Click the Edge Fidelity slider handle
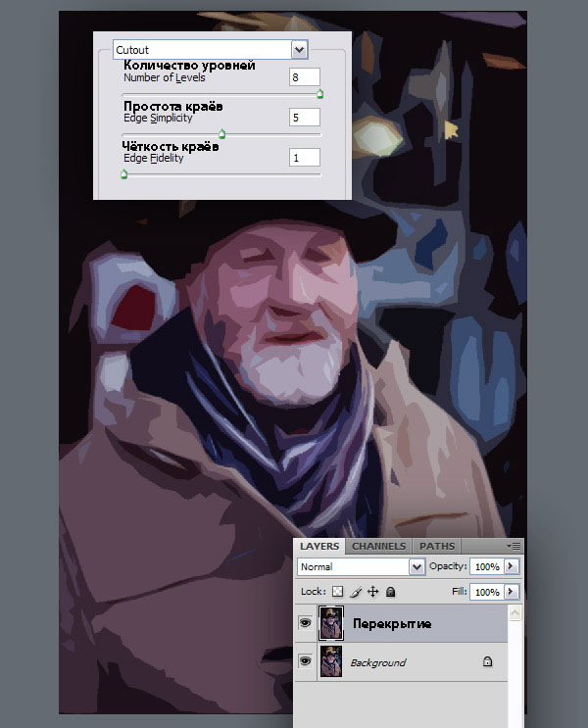588x728 pixels. [124, 174]
